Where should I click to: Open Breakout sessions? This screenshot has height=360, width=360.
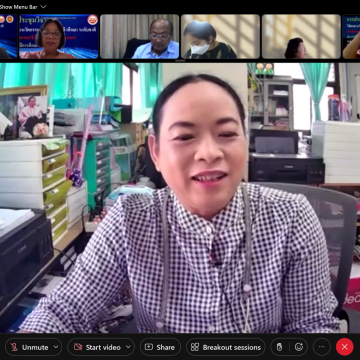pyautogui.click(x=226, y=347)
